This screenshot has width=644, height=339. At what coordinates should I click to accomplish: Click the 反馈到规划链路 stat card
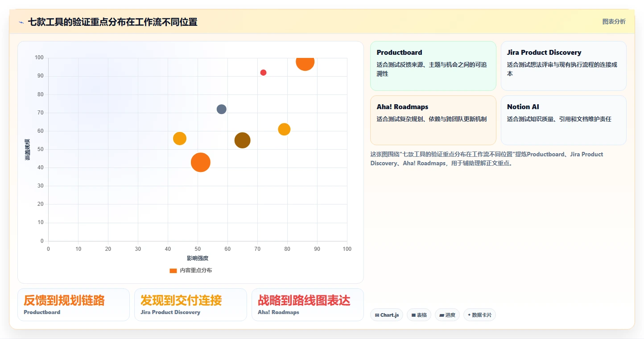click(74, 305)
